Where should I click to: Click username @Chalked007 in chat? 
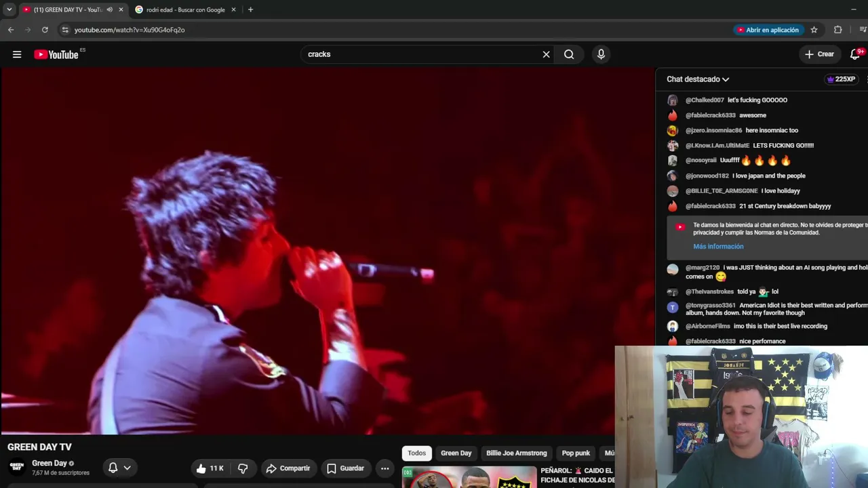point(705,100)
